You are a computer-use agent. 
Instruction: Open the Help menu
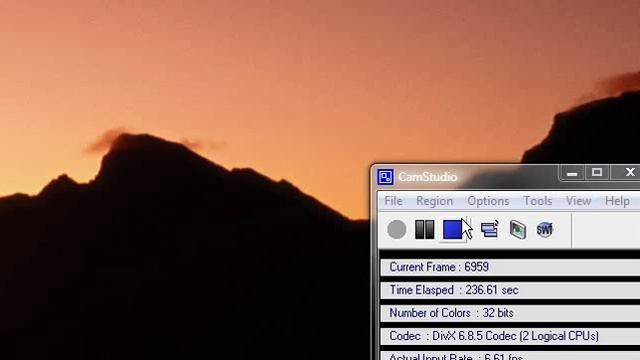coord(617,201)
